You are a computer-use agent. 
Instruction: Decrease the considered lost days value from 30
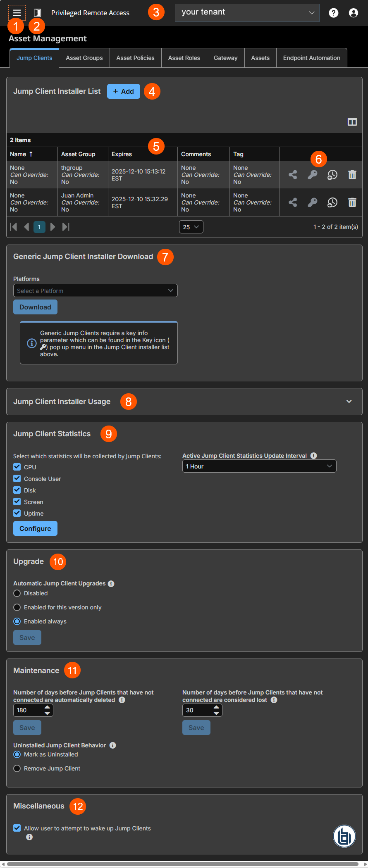point(217,713)
